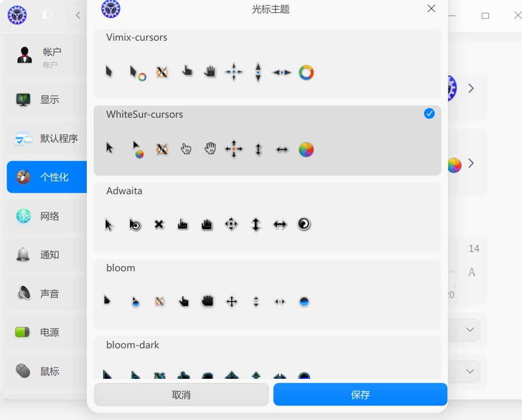
Task: Click the Vimix-cursors colored loading ring icon
Action: click(306, 73)
